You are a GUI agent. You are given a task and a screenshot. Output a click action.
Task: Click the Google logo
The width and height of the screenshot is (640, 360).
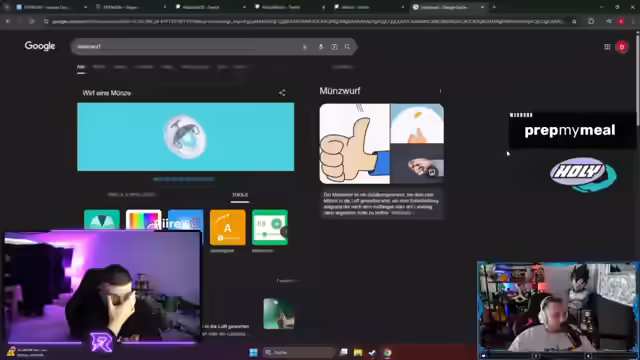pos(40,46)
